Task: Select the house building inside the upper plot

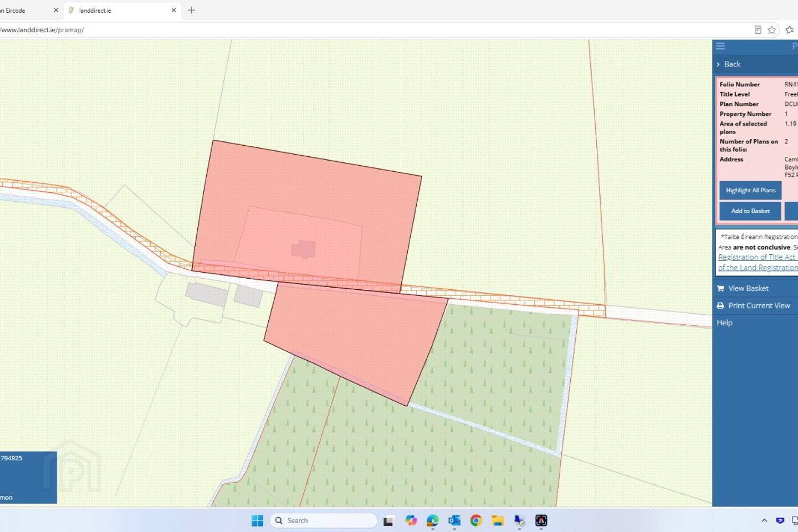Action: point(304,249)
